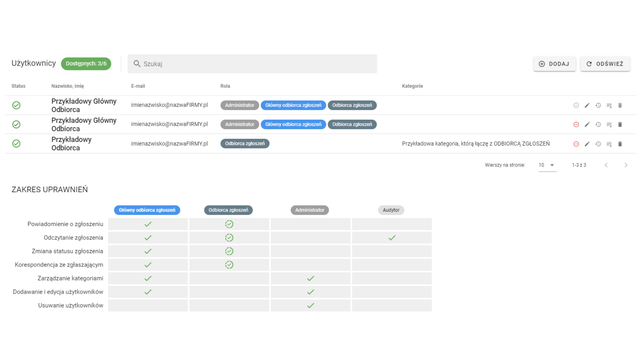
Task: Go to the next page of users
Action: coord(626,165)
